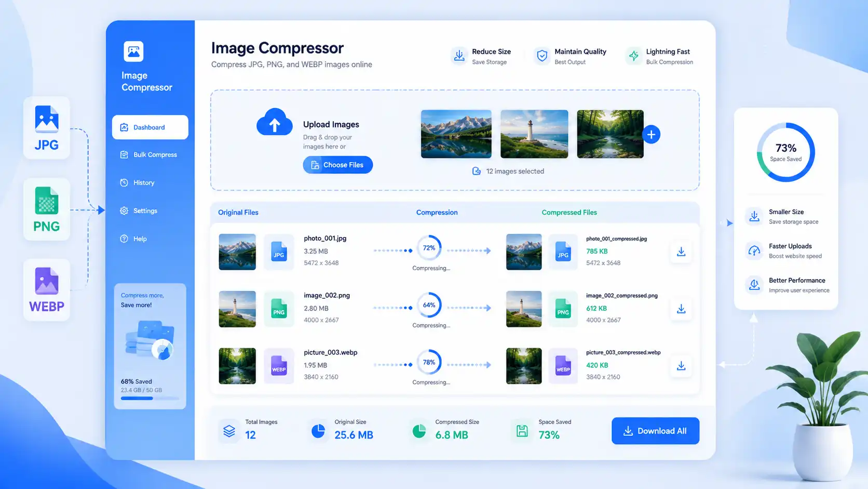868x489 pixels.
Task: Download image_002_compressed.png
Action: click(x=681, y=309)
